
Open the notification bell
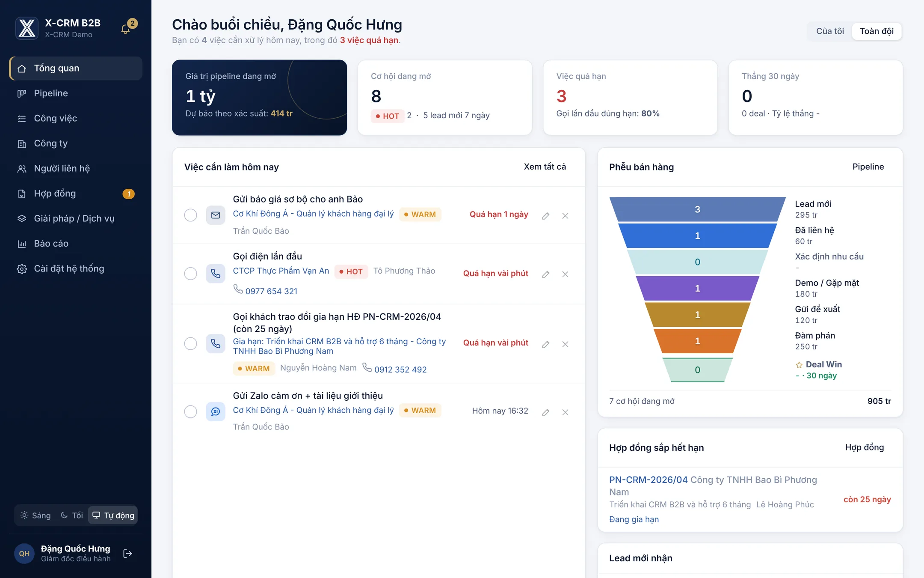[x=125, y=29]
